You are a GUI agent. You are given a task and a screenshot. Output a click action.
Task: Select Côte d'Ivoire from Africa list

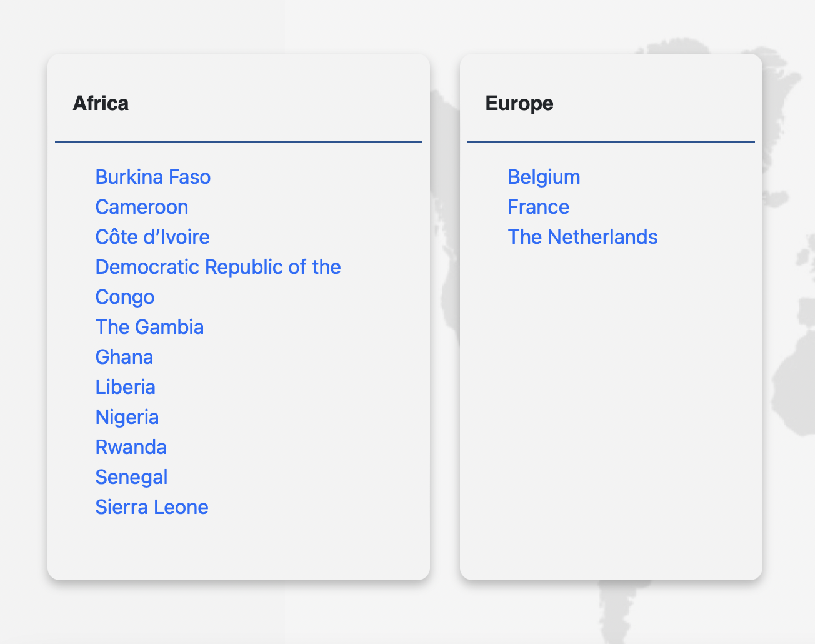click(x=152, y=237)
